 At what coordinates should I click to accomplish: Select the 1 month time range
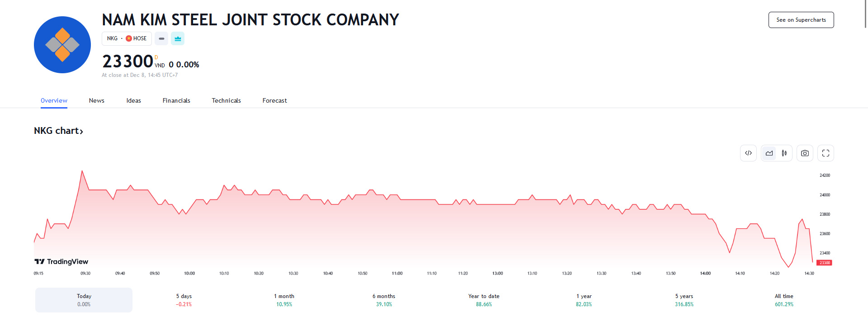284,300
